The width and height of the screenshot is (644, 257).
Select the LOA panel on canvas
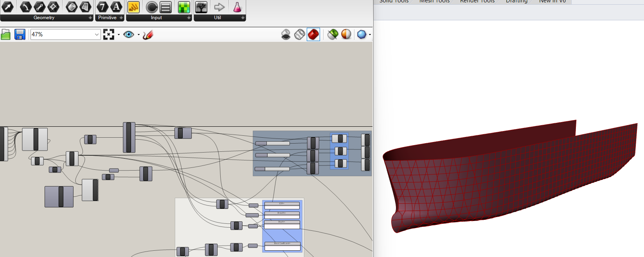pos(282,205)
